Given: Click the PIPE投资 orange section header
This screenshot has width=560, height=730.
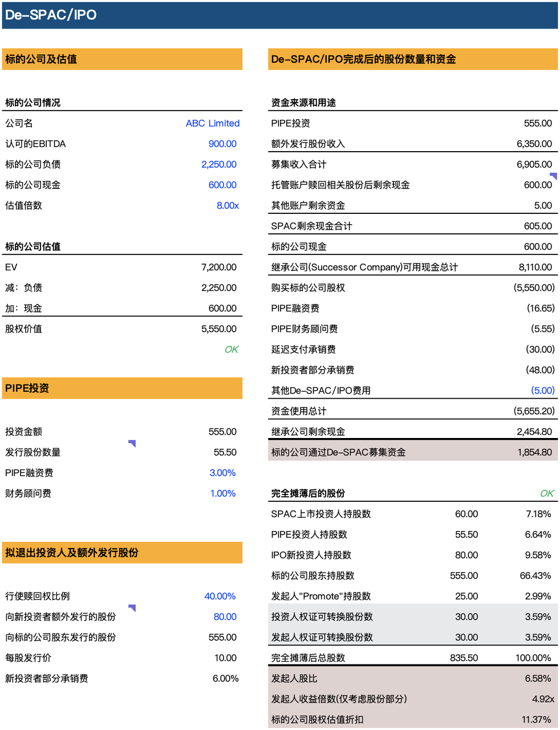Looking at the screenshot, I should [122, 388].
